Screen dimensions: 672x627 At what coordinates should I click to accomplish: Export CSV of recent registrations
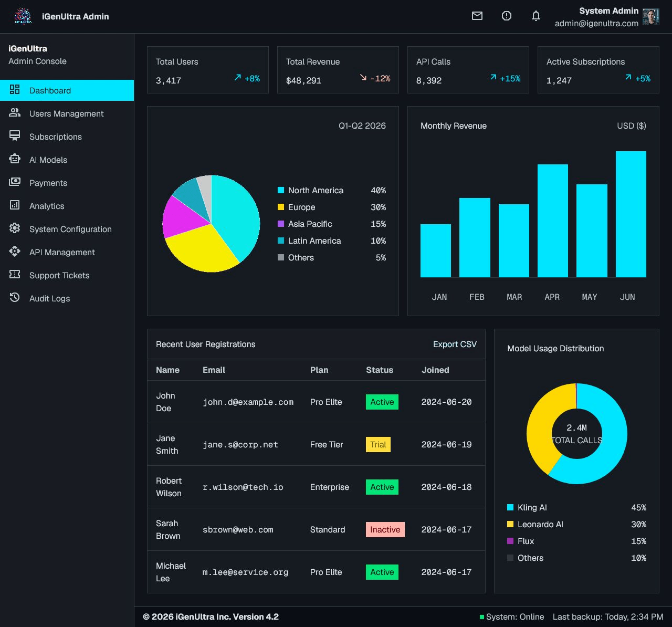[x=455, y=344]
